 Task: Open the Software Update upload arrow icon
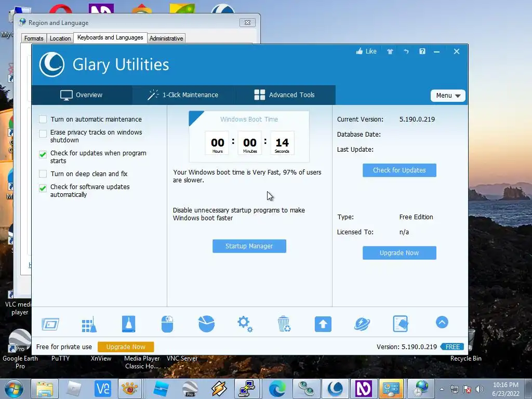coord(323,324)
